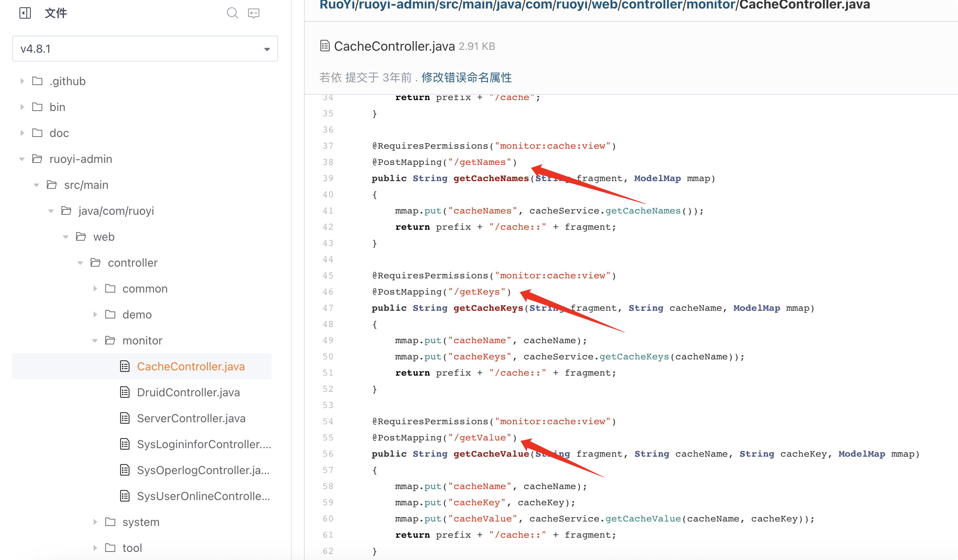Image resolution: width=958 pixels, height=560 pixels.
Task: Click the ruoyi-admin breadcrumb link
Action: [x=397, y=5]
